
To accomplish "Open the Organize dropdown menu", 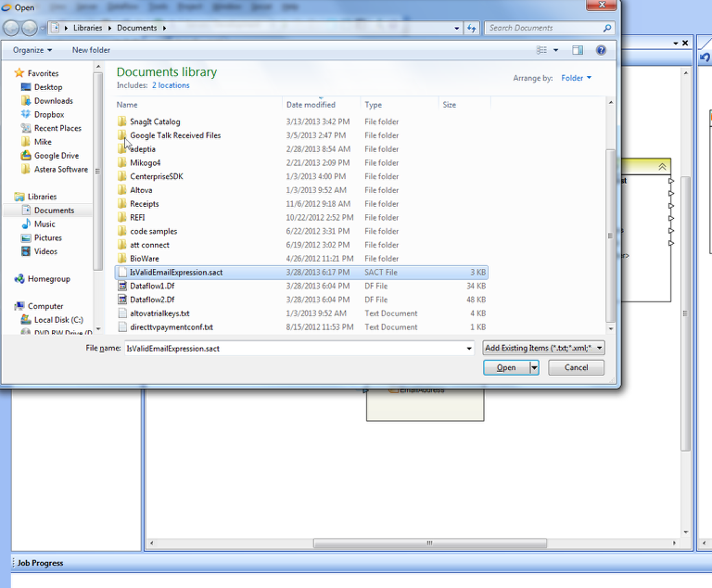I will click(32, 50).
